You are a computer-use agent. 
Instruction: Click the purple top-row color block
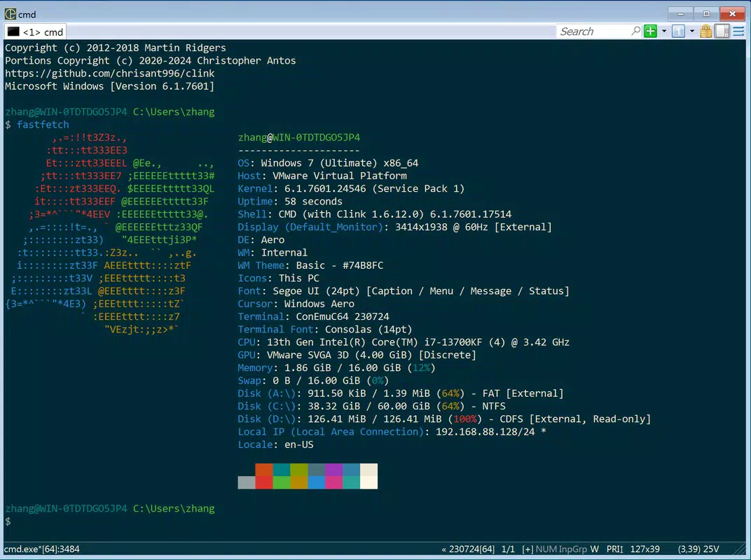[x=334, y=470]
